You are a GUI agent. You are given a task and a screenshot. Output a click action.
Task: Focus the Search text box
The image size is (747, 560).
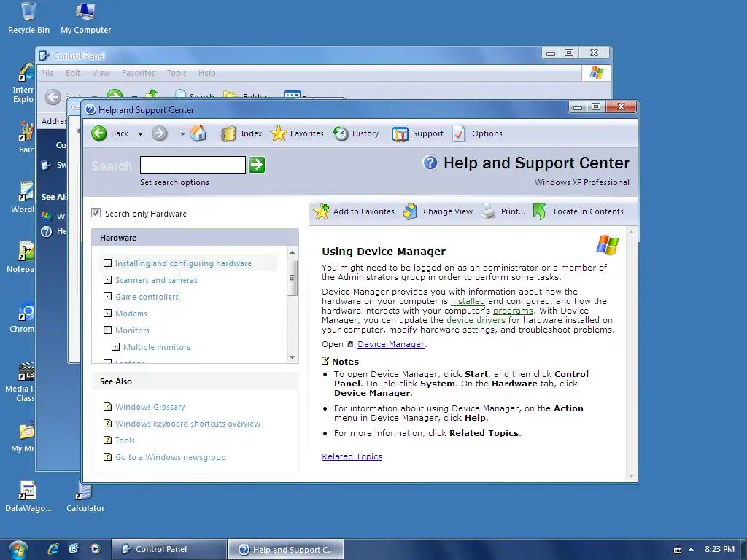[x=193, y=165]
